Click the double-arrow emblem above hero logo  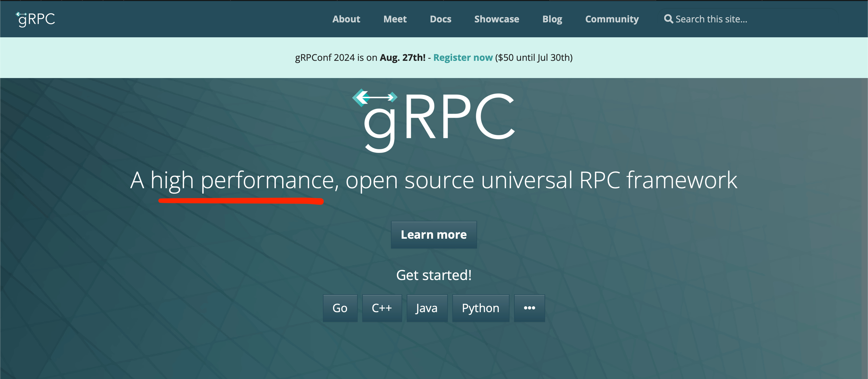[x=374, y=97]
